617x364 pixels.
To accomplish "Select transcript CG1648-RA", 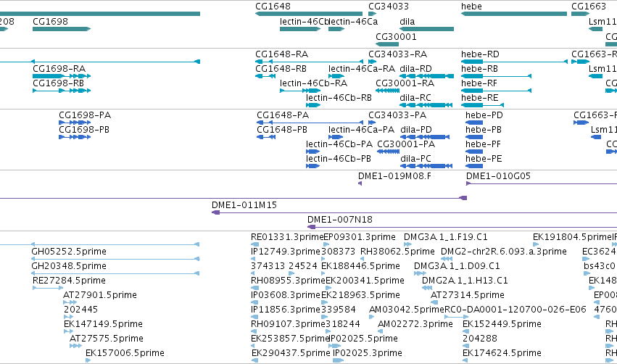I will 309,62.
